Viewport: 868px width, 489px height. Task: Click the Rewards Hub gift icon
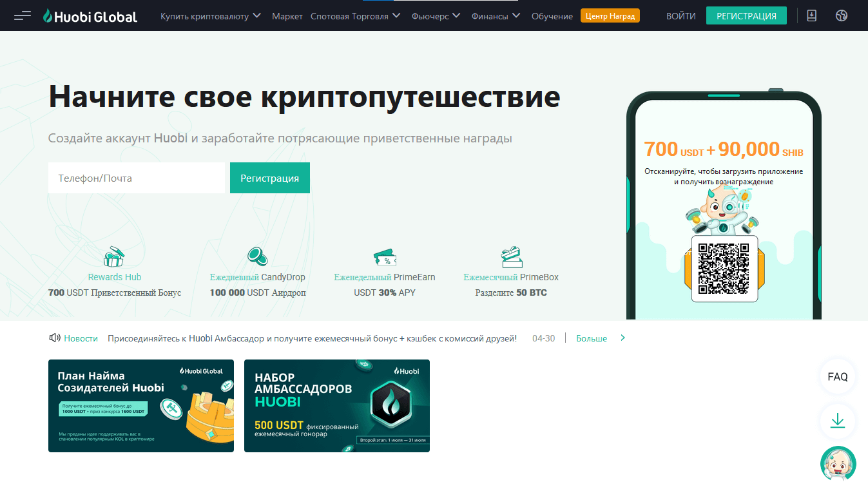[x=114, y=257]
